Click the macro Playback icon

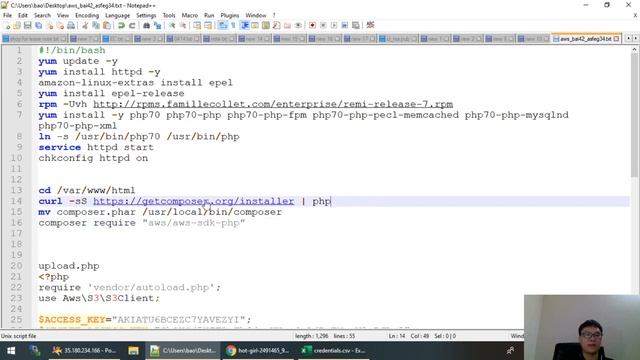[334, 26]
